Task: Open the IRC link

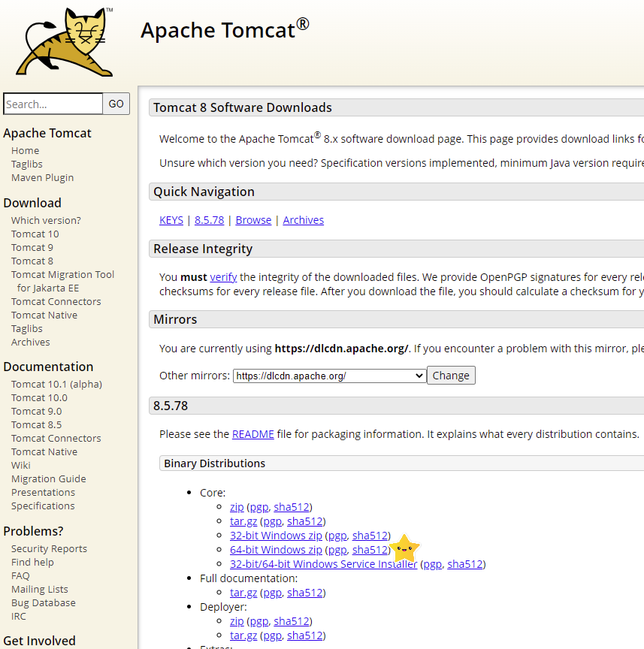Action: pos(19,616)
